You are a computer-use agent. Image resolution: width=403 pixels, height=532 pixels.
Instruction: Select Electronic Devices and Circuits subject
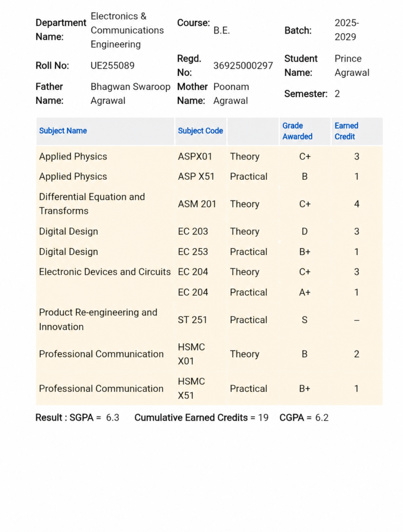click(104, 272)
